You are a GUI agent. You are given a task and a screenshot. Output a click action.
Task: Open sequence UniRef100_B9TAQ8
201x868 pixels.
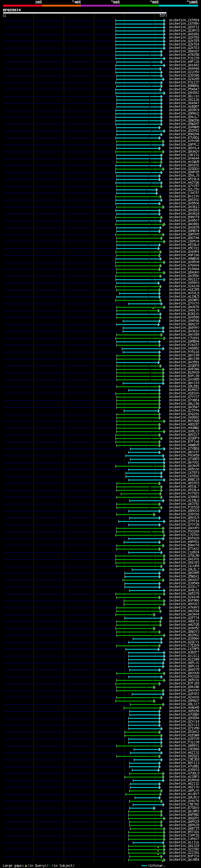coord(184,421)
